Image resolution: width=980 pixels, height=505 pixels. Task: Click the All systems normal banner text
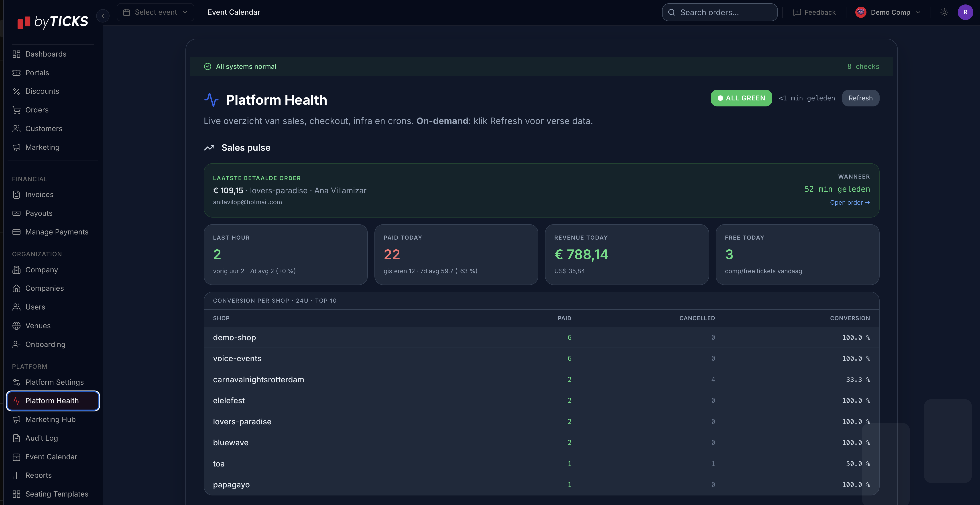pyautogui.click(x=246, y=67)
